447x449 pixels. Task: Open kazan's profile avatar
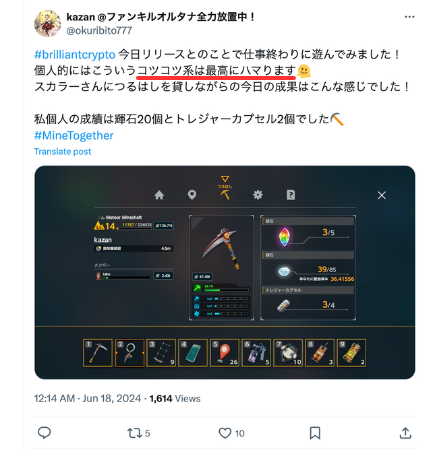48,23
